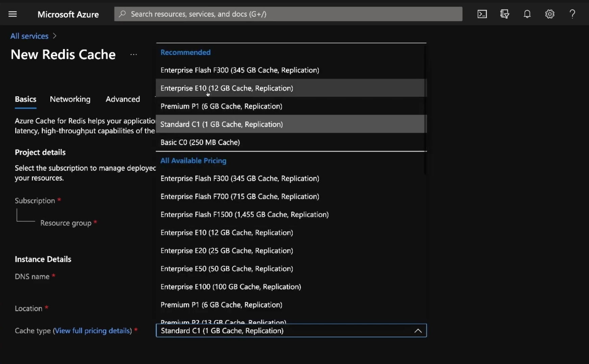Open the notifications bell

527,14
